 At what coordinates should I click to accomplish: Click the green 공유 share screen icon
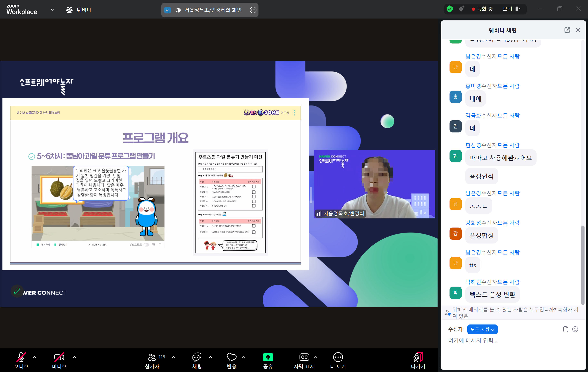click(x=268, y=357)
